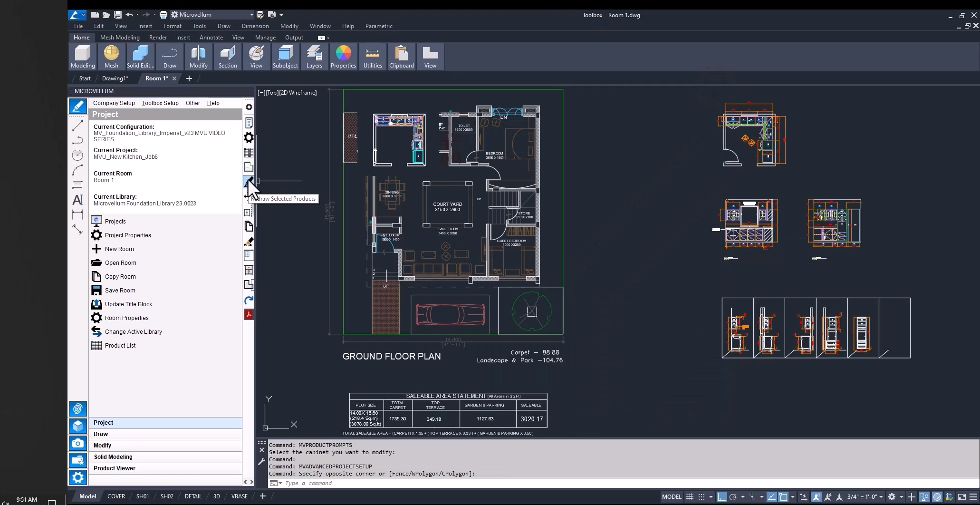Toggle Ortho mode in status bar
Screen dimensions: 980x505
[721, 497]
